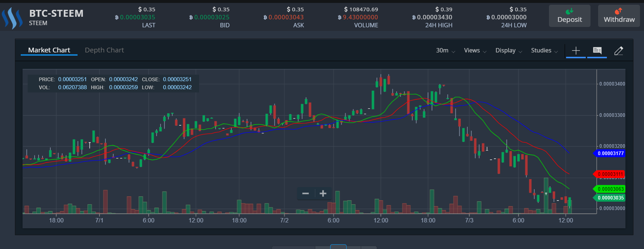Click the current price 0.00003035 axis label

(x=609, y=198)
